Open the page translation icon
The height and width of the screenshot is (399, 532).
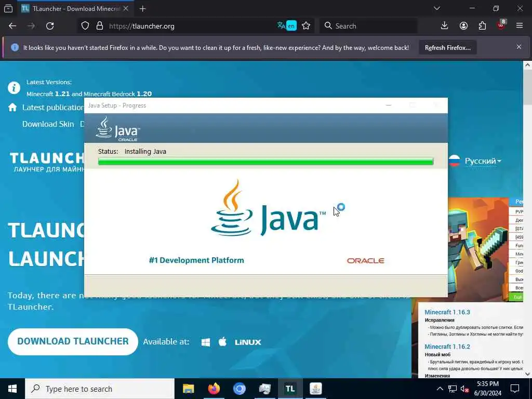[287, 26]
